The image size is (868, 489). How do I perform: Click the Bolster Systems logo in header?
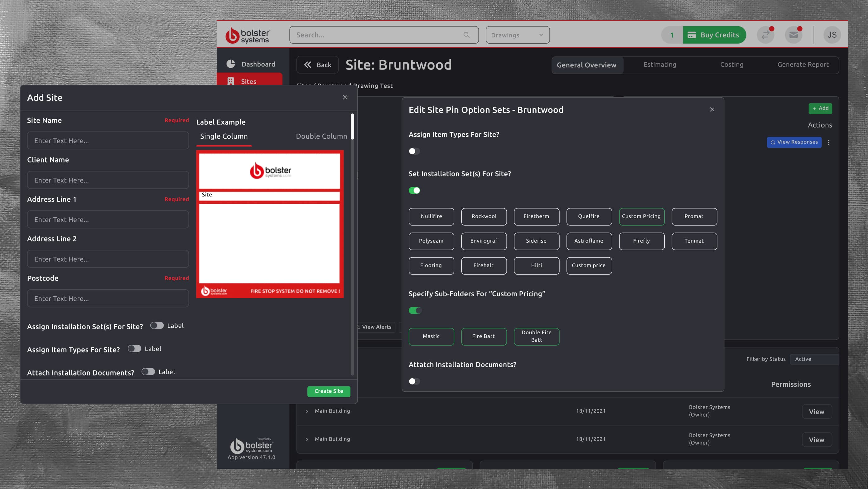point(248,35)
